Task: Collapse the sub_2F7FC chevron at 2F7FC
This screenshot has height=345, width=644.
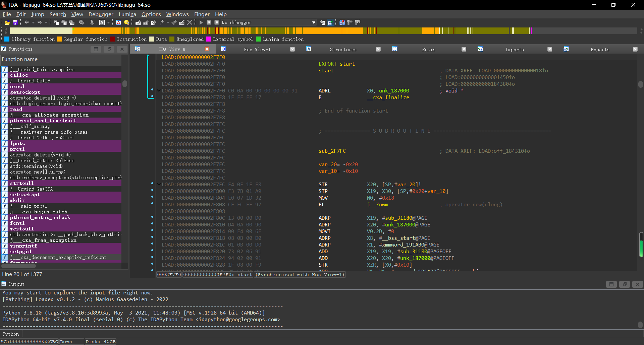Action: [x=159, y=185]
